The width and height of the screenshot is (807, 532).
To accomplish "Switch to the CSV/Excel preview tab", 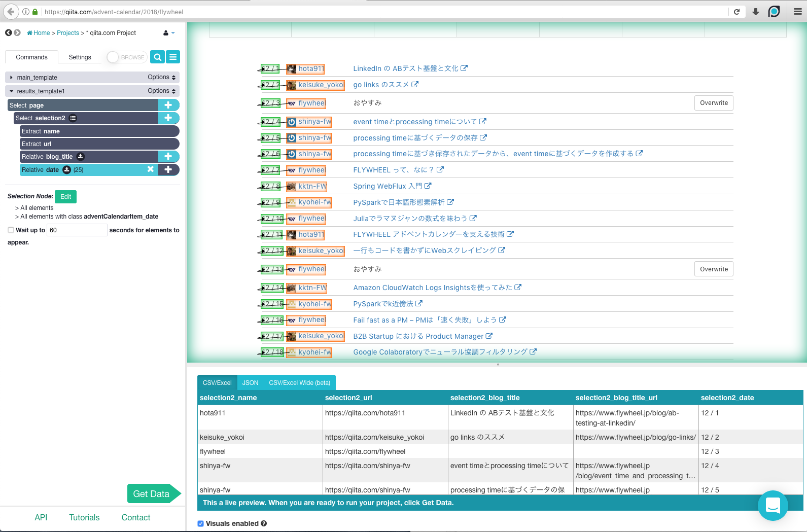I will point(217,383).
